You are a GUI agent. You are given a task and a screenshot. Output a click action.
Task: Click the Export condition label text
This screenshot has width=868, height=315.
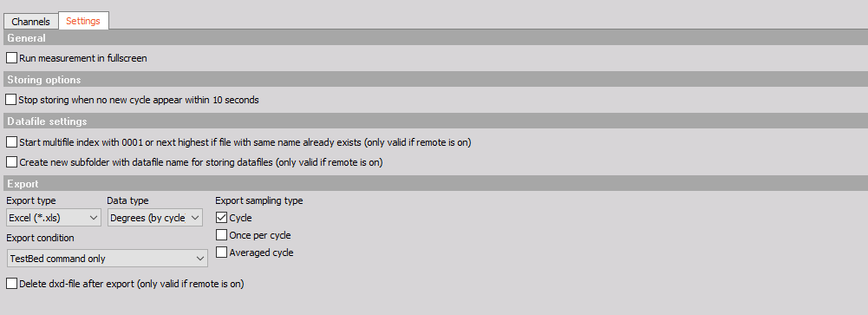click(40, 238)
